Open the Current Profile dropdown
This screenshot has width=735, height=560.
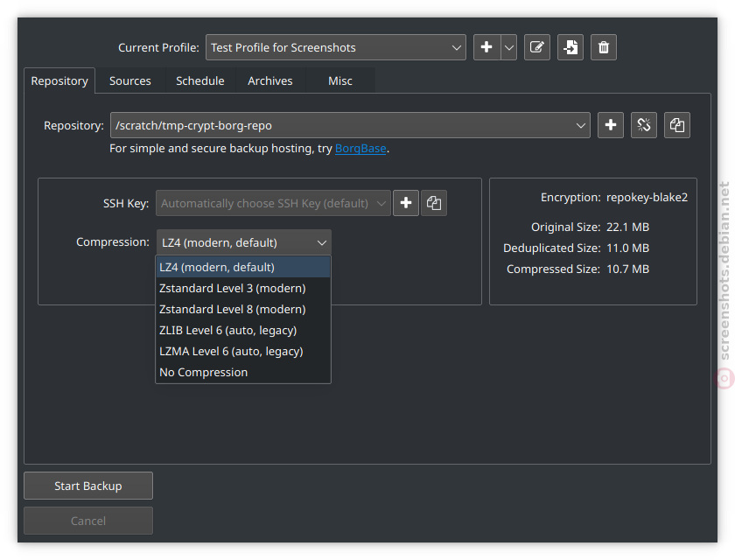336,47
